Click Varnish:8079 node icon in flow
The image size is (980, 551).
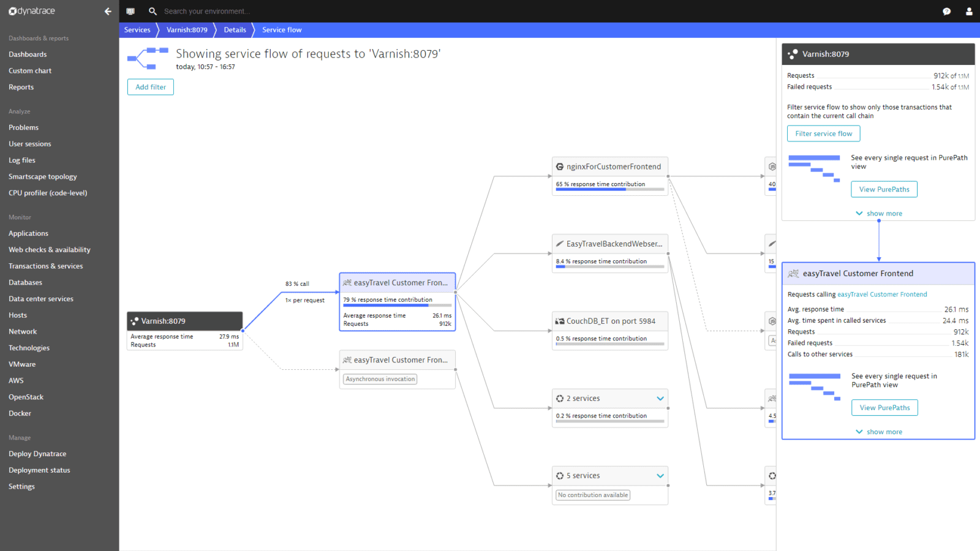click(x=135, y=321)
